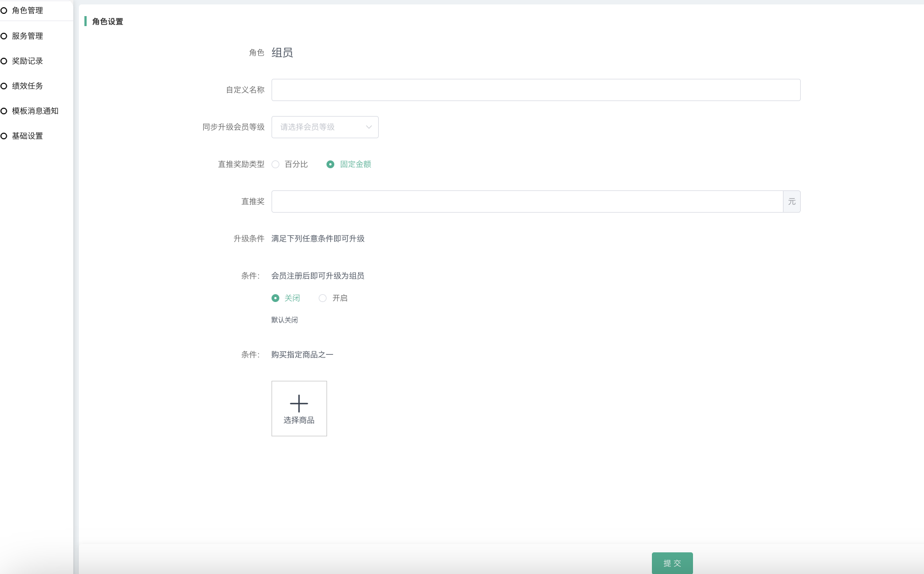Focus the 自定义名称 text field
924x574 pixels.
click(x=535, y=90)
